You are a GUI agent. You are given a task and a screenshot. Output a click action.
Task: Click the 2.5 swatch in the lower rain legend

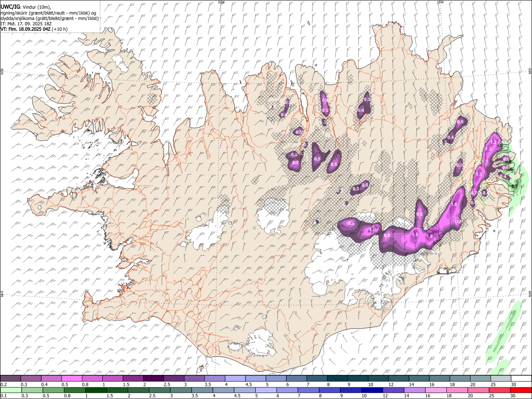159,390
